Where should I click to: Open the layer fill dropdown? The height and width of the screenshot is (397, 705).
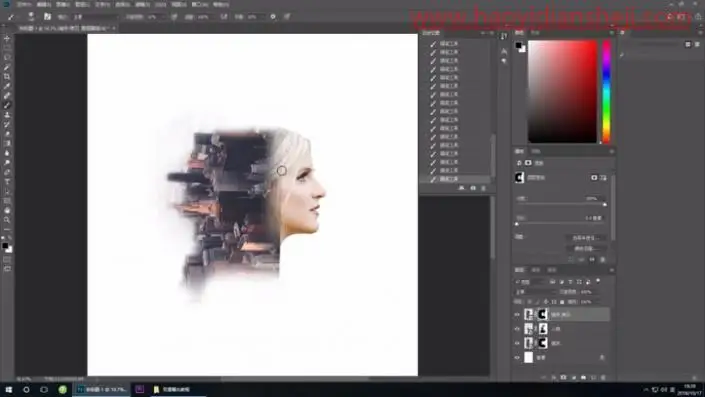[x=589, y=302]
